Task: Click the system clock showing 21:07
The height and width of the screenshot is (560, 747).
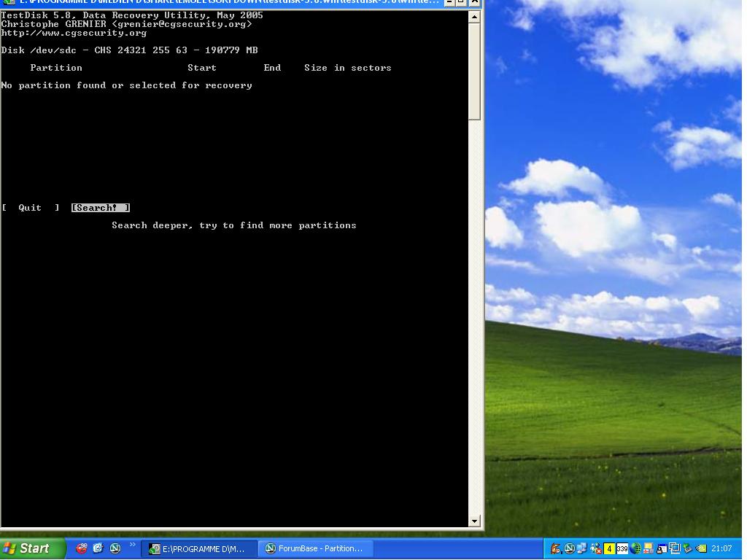Action: (721, 548)
